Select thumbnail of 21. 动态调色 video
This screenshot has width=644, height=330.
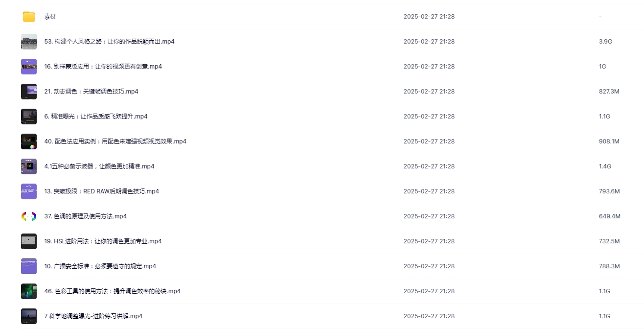coord(29,92)
